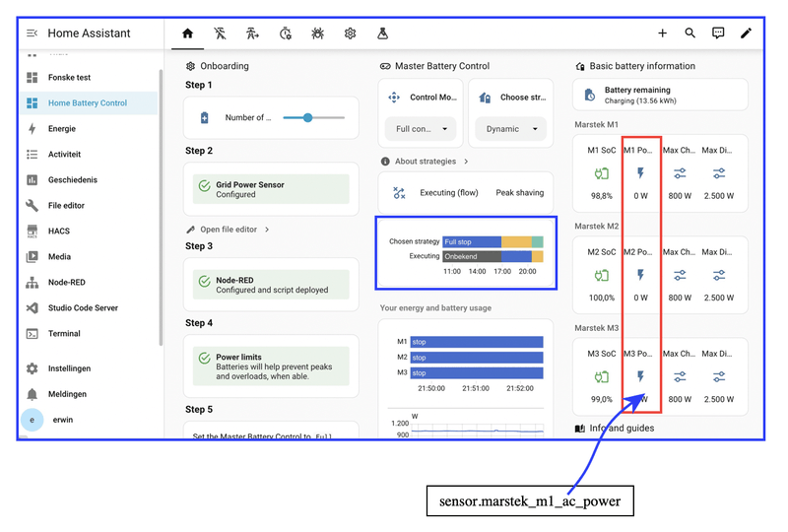Viewport: 788px width, 532px height.
Task: Open the gear icon tab in top bar
Action: (351, 33)
